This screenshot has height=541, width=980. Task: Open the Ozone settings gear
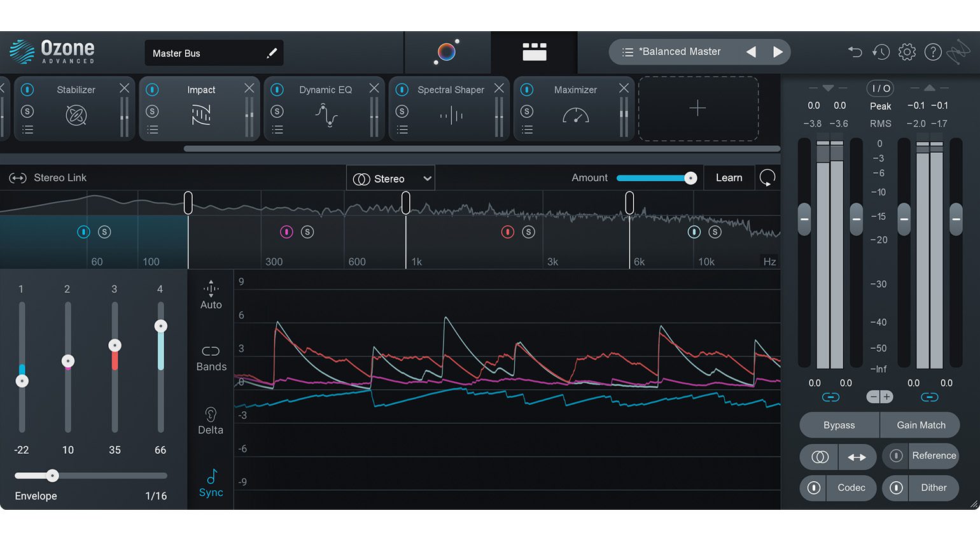tap(907, 52)
